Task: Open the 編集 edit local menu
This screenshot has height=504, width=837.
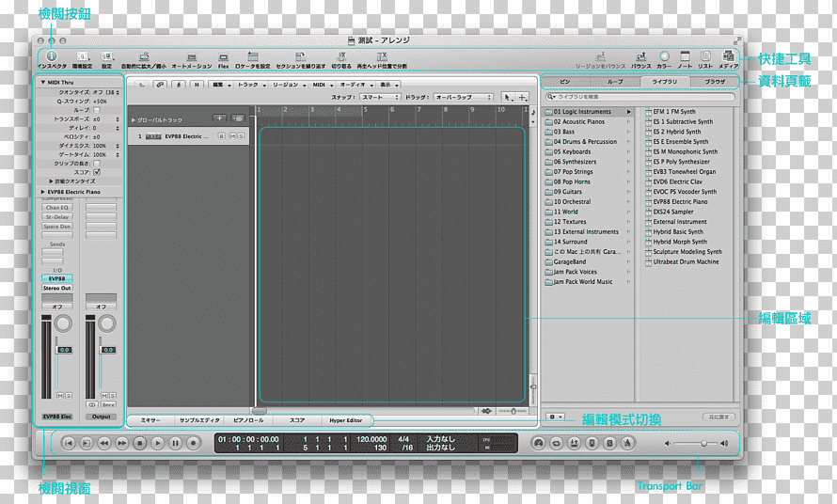Action: click(x=221, y=85)
